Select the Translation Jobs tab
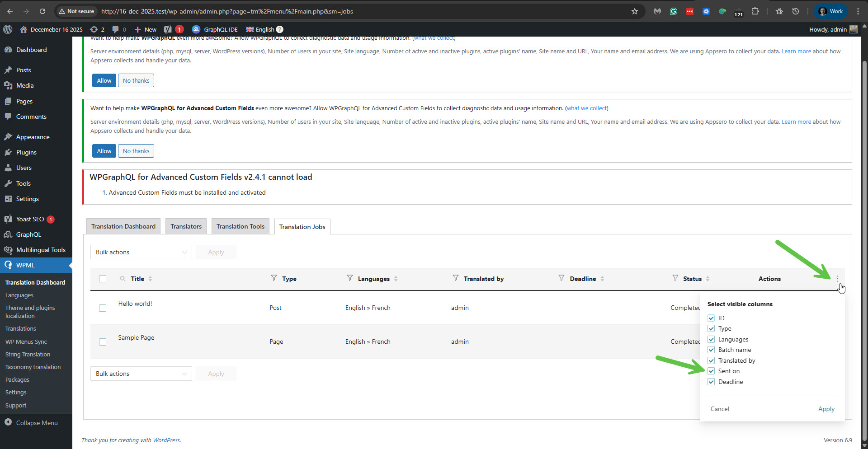 [302, 227]
